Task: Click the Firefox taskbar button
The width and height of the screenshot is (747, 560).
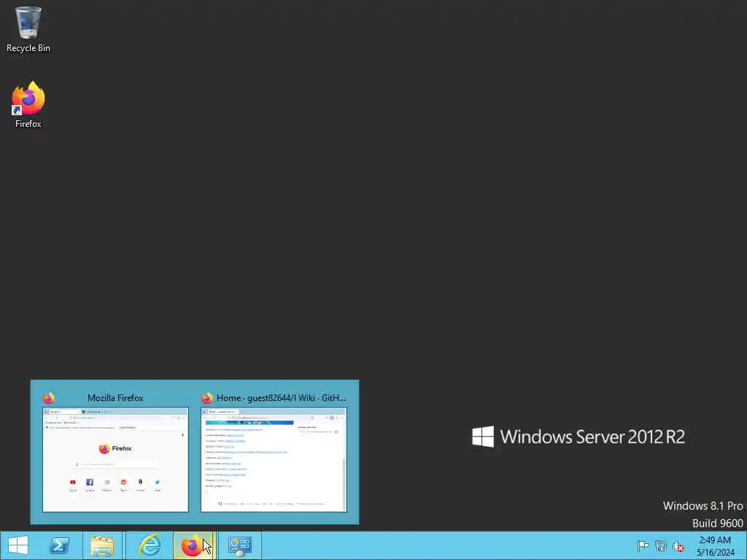Action: tap(193, 545)
